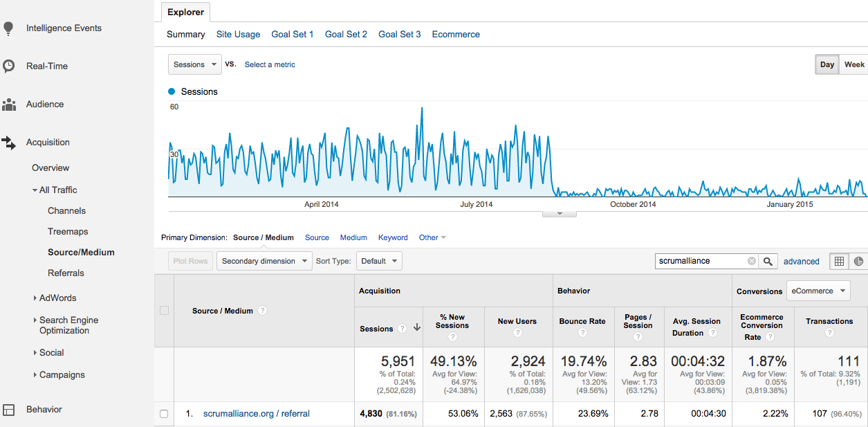
Task: Open the Site Usage tab
Action: [x=238, y=34]
